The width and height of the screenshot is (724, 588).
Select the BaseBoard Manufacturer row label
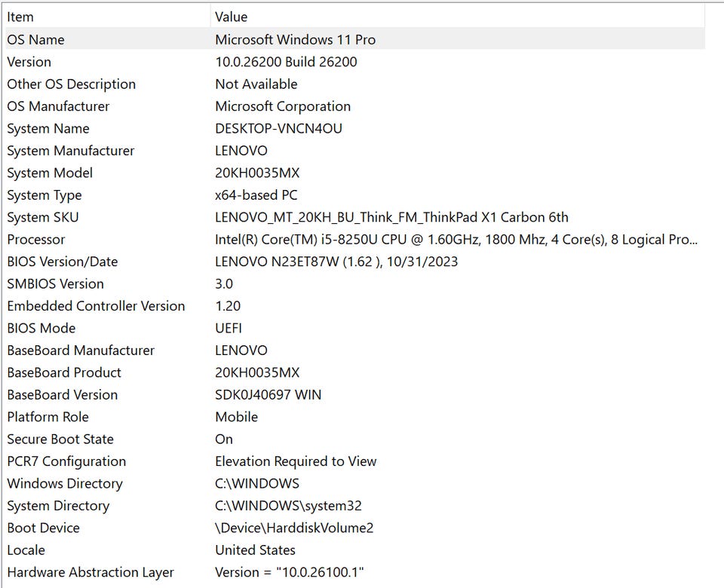(x=81, y=351)
